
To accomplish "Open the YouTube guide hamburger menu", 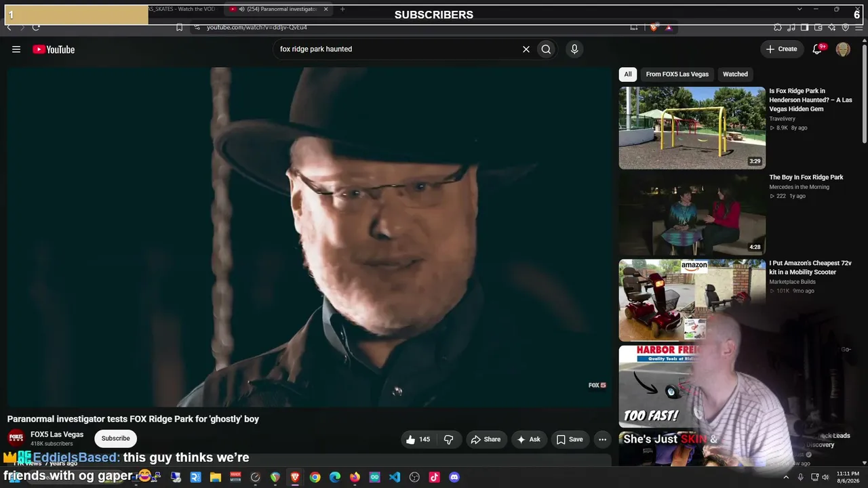I will [16, 49].
